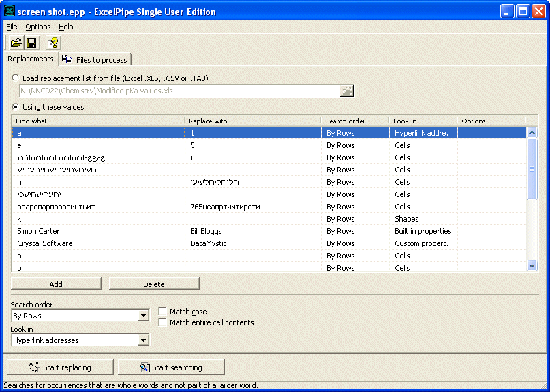Switch to the Replacements tab
Screen dimensions: 550x392
click(x=31, y=59)
